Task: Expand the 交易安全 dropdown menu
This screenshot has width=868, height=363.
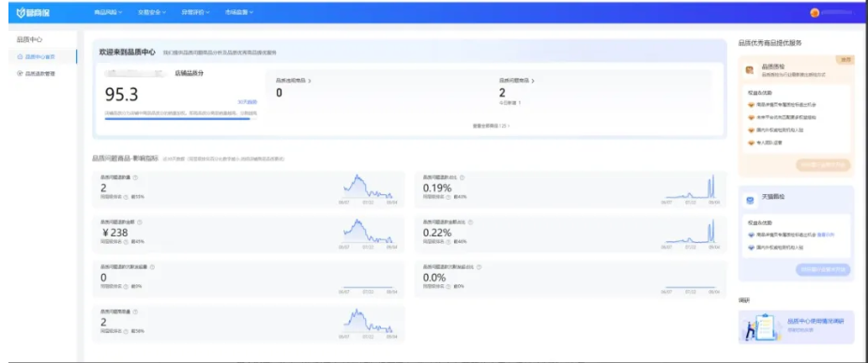Action: tap(152, 12)
